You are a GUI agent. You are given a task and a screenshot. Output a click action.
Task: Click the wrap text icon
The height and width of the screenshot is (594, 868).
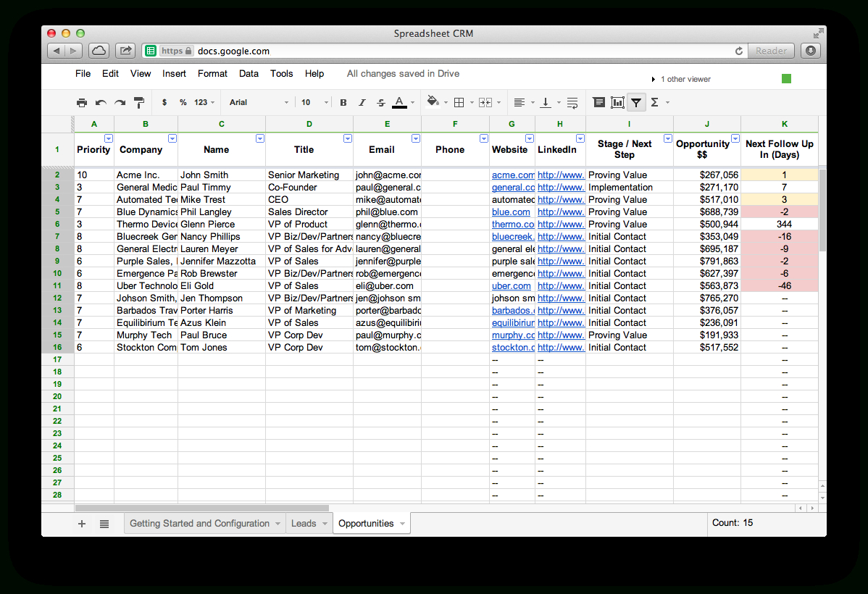[x=572, y=103]
